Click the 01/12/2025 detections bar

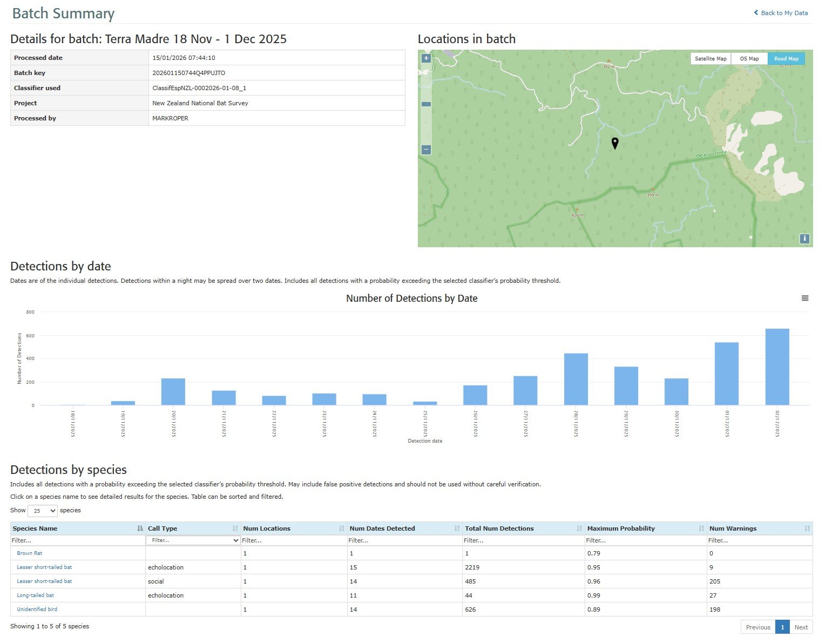click(x=727, y=374)
